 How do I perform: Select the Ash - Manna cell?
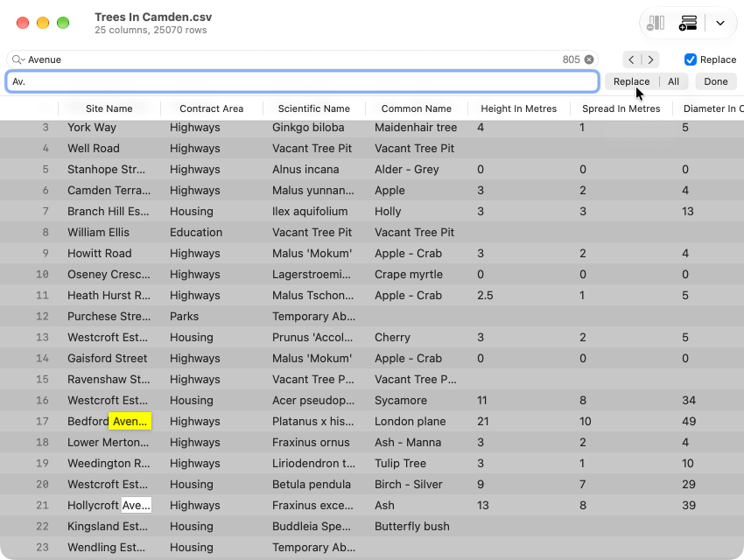click(417, 442)
